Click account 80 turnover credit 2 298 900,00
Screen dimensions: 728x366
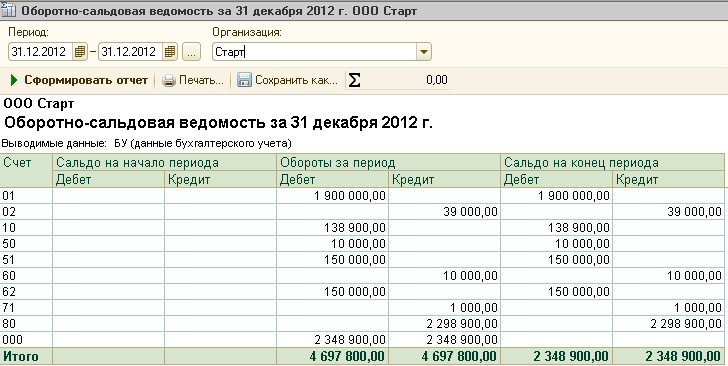tap(462, 323)
